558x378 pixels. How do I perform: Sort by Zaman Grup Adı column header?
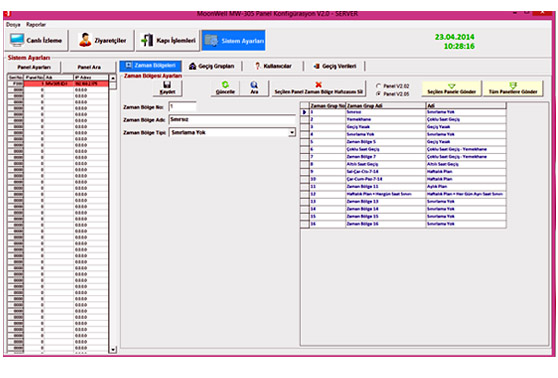[386, 106]
